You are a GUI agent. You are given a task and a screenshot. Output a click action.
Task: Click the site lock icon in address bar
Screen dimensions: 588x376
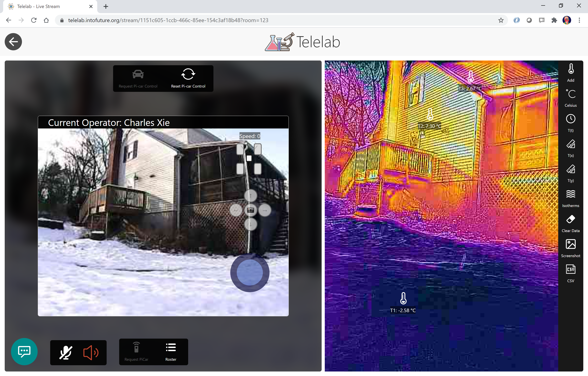[x=62, y=20]
